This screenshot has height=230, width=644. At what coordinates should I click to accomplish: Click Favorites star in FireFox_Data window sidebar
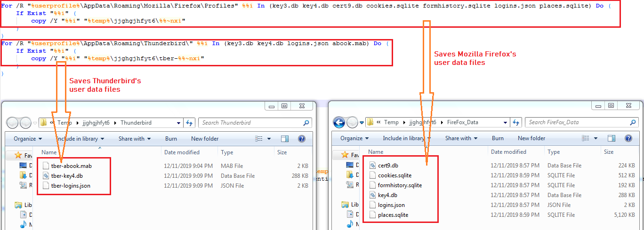[345, 155]
